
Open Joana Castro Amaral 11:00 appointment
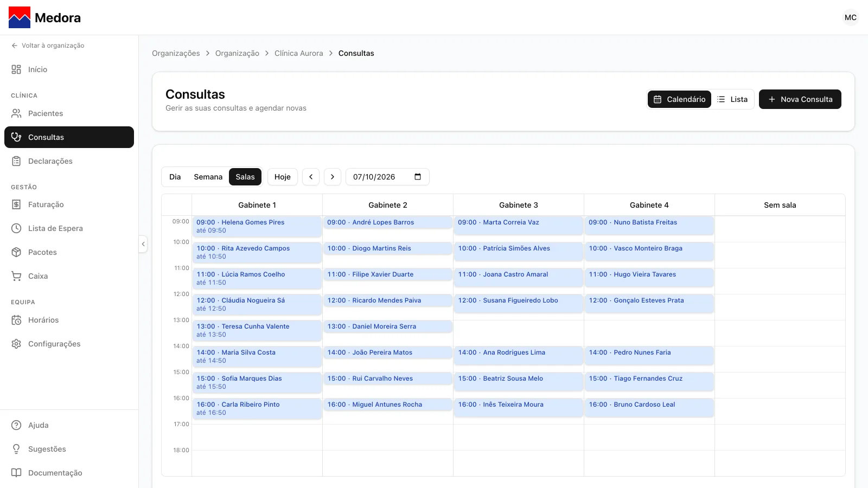tap(519, 278)
